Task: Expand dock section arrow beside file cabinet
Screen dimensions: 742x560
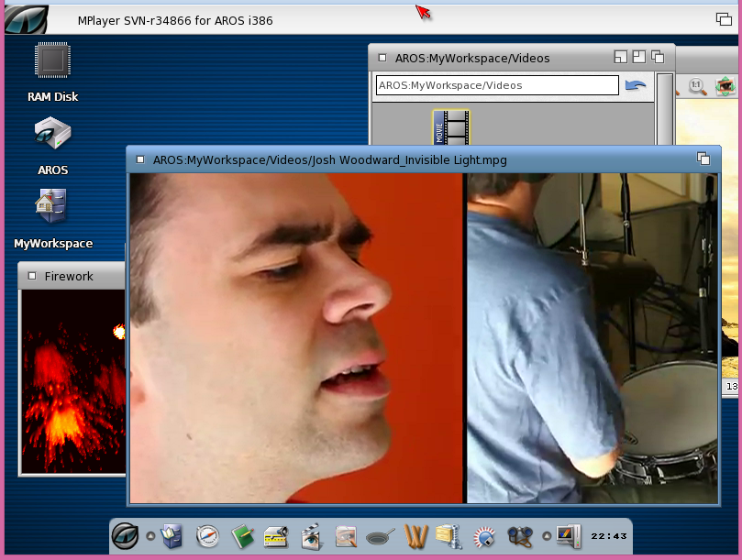Action: [x=150, y=536]
